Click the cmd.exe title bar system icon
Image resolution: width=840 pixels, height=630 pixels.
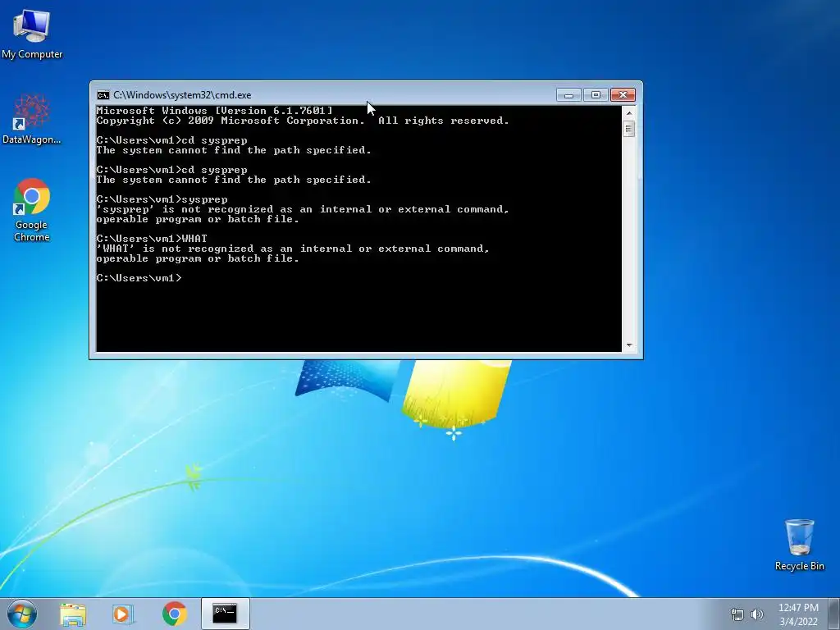tap(103, 95)
